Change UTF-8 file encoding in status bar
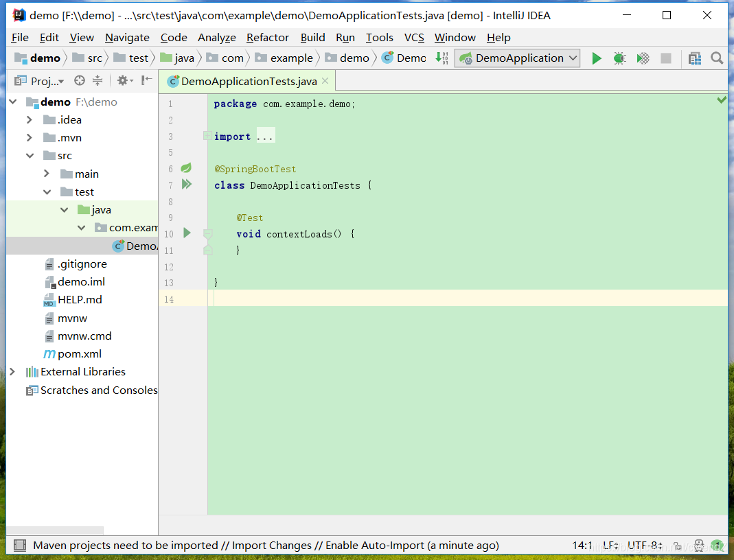The image size is (734, 560). pos(645,546)
